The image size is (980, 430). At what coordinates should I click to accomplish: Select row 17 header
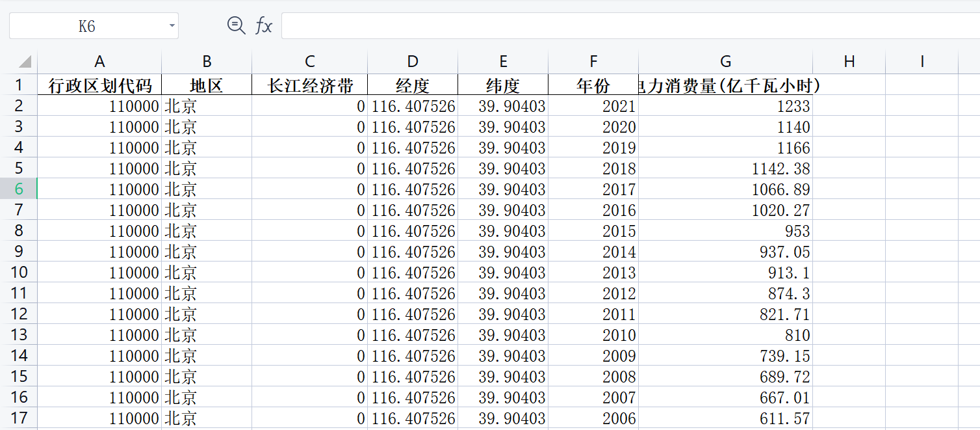pyautogui.click(x=19, y=418)
